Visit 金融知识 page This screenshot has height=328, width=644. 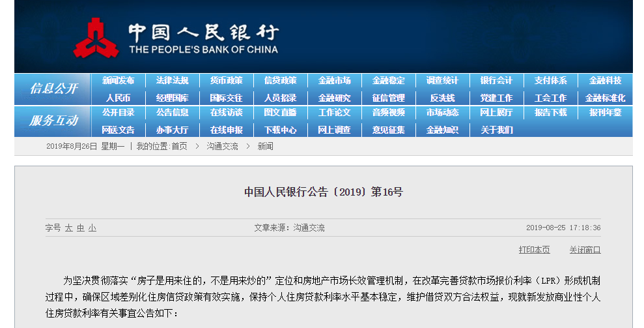(442, 130)
